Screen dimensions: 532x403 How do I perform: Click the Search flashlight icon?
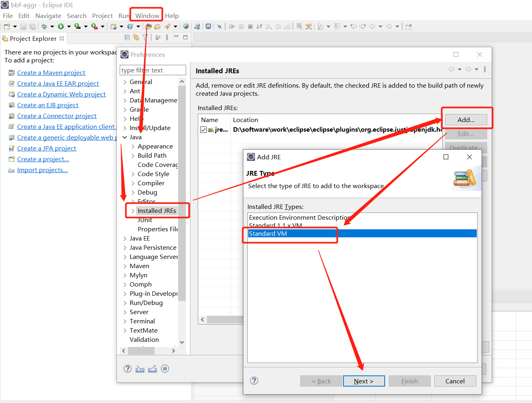tap(167, 26)
